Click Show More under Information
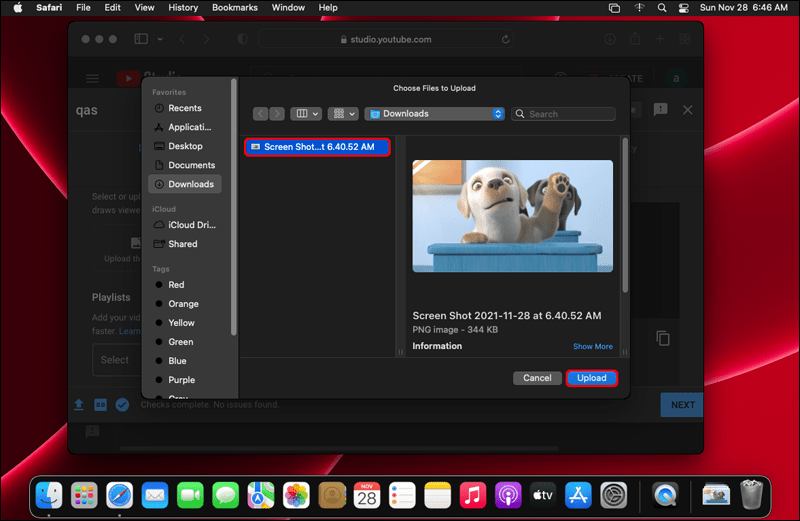The width and height of the screenshot is (800, 521). (x=592, y=346)
